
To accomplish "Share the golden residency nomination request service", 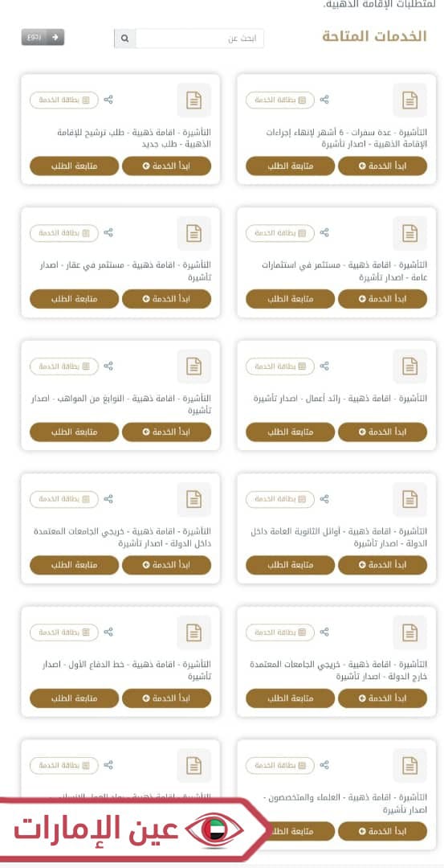I will pos(108,100).
